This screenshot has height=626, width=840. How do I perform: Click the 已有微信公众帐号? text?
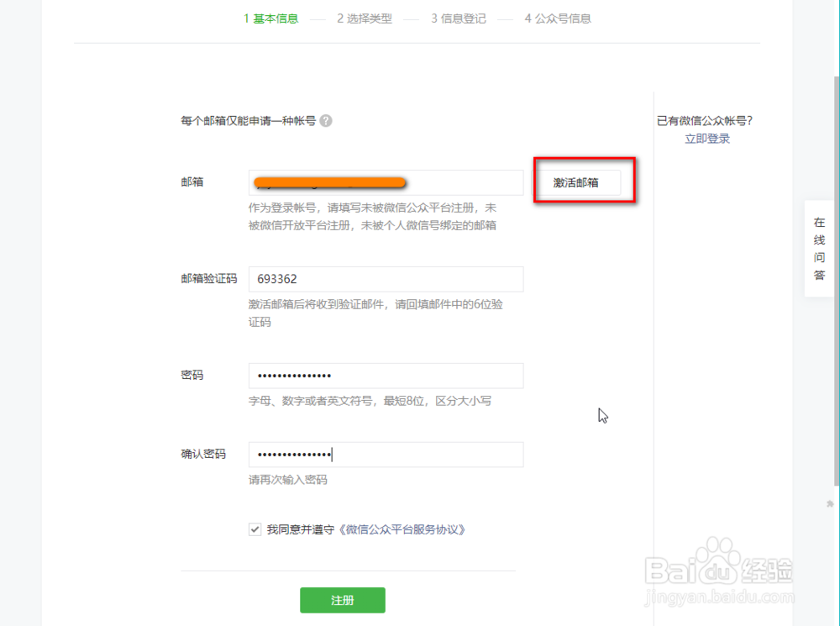705,121
